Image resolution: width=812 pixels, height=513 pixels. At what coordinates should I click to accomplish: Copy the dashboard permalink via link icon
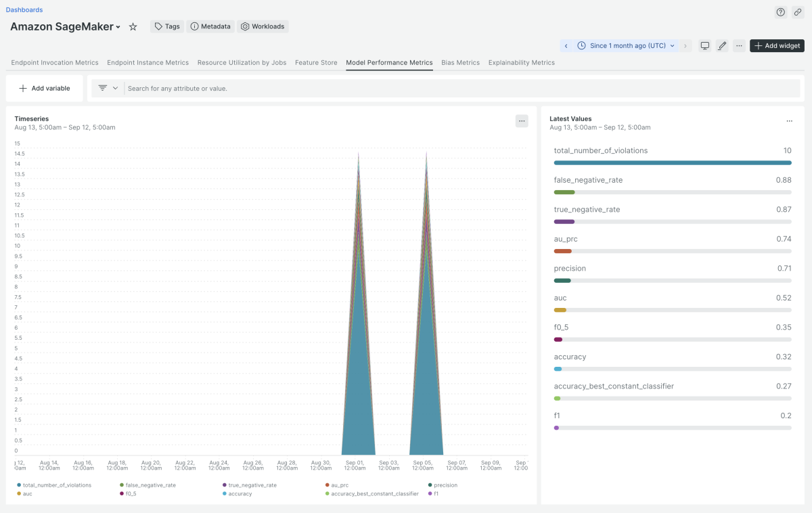(797, 12)
